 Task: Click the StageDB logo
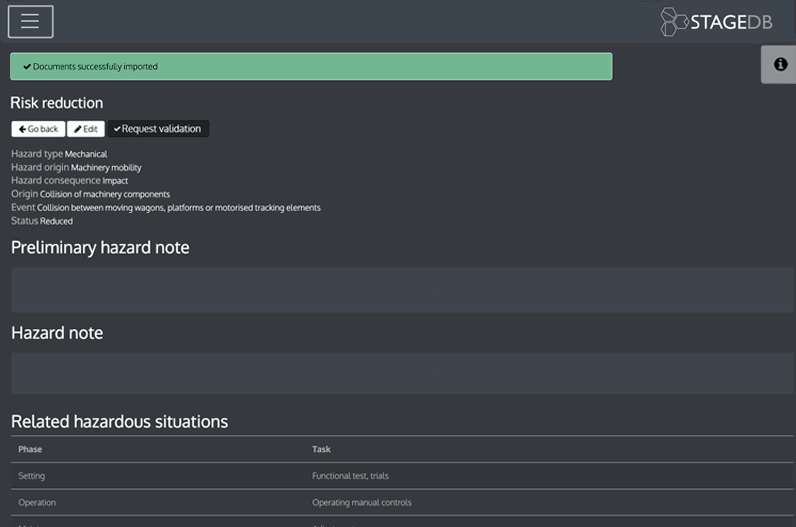click(717, 22)
